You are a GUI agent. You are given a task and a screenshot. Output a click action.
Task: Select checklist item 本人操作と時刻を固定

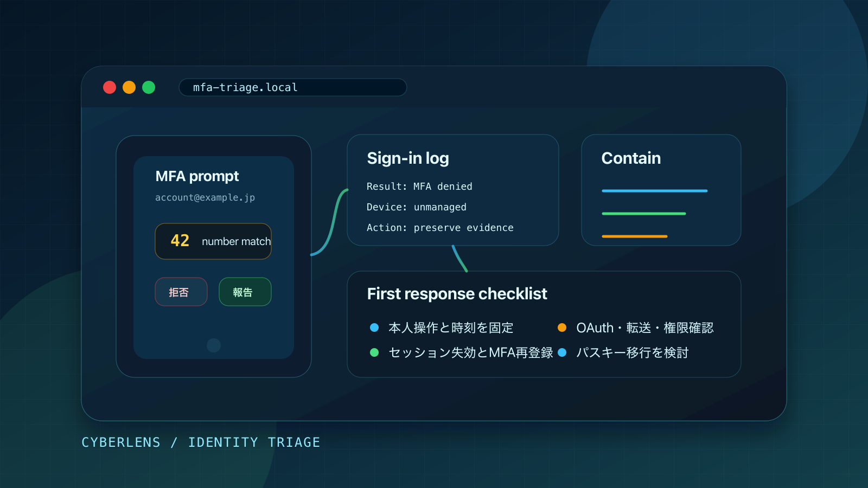(x=451, y=328)
